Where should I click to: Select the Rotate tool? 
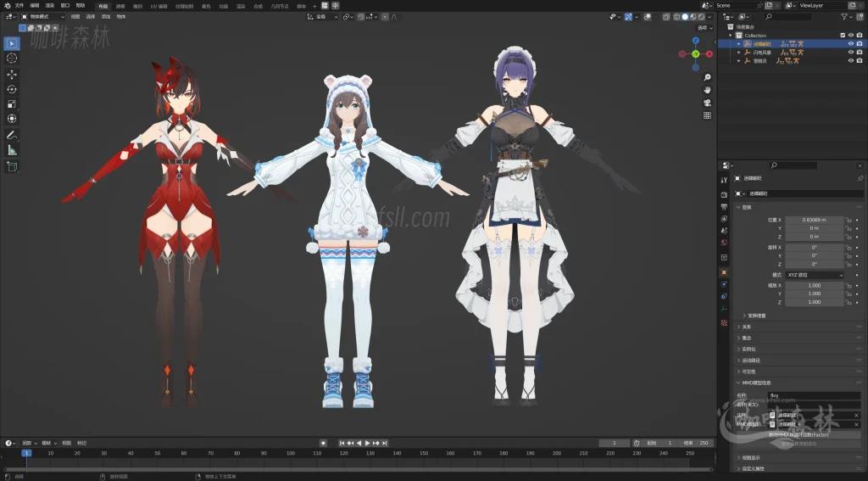(12, 89)
